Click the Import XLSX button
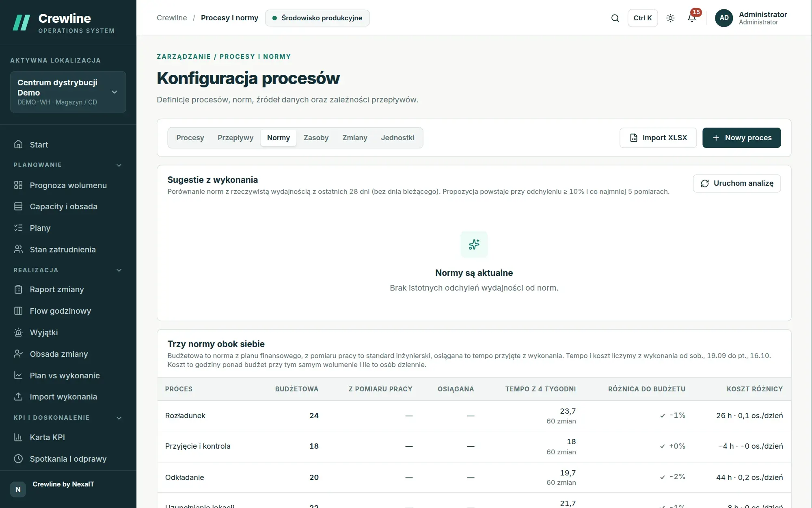The image size is (812, 508). [x=658, y=138]
